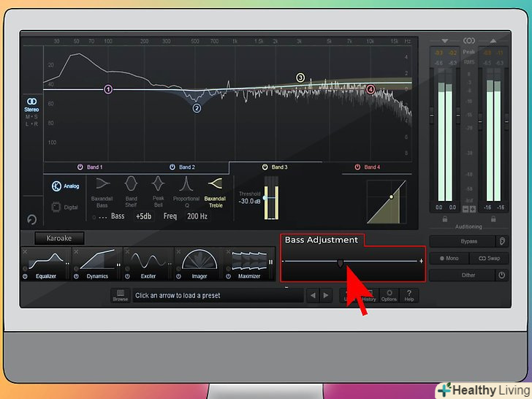Enable Digital EQ mode
Image resolution: width=532 pixels, height=399 pixels.
click(65, 207)
